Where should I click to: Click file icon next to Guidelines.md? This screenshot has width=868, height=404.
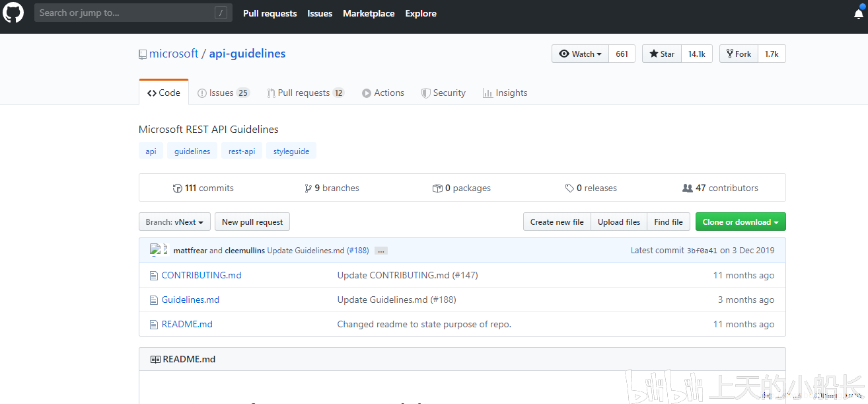[x=154, y=300]
